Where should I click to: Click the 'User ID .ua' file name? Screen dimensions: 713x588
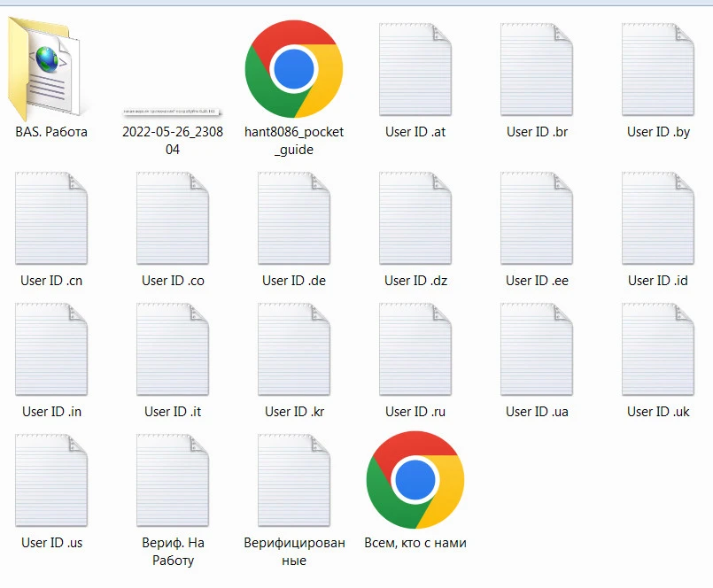(537, 412)
